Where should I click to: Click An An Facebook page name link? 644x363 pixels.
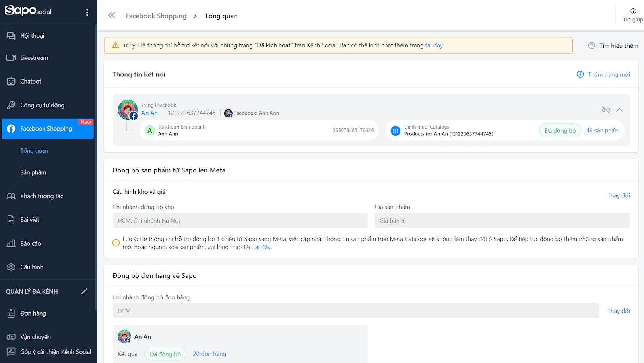point(149,113)
